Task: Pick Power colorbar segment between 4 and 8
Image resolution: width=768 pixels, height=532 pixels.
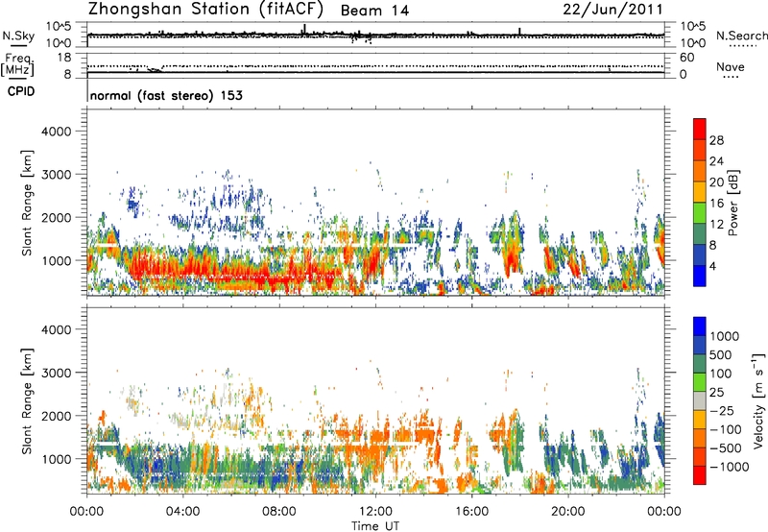Action: click(700, 255)
